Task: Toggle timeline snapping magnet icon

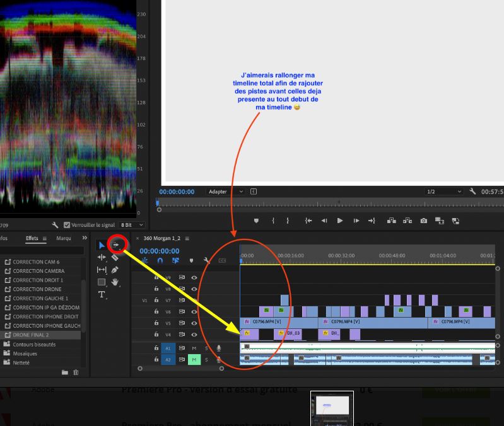Action: tap(160, 260)
